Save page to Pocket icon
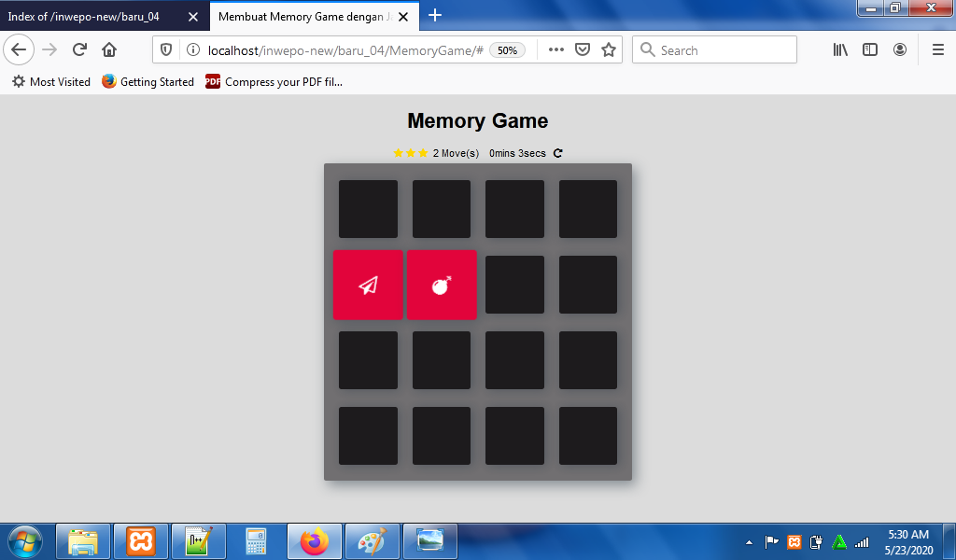This screenshot has width=956, height=560. [583, 50]
